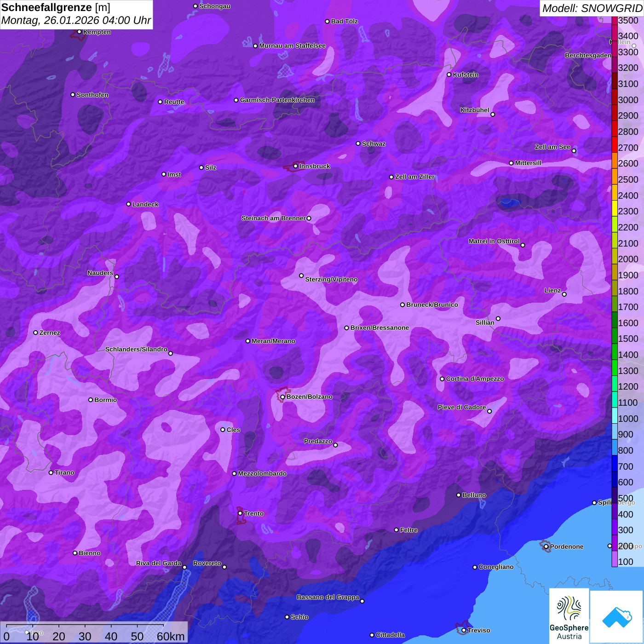Click the Bassano del Grappa label
The image size is (644, 644).
[x=328, y=597]
